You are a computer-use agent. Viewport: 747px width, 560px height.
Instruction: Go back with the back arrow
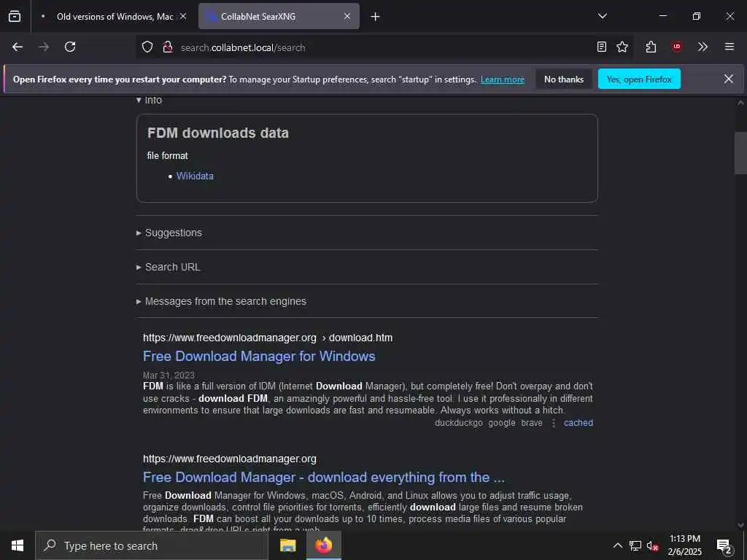18,47
